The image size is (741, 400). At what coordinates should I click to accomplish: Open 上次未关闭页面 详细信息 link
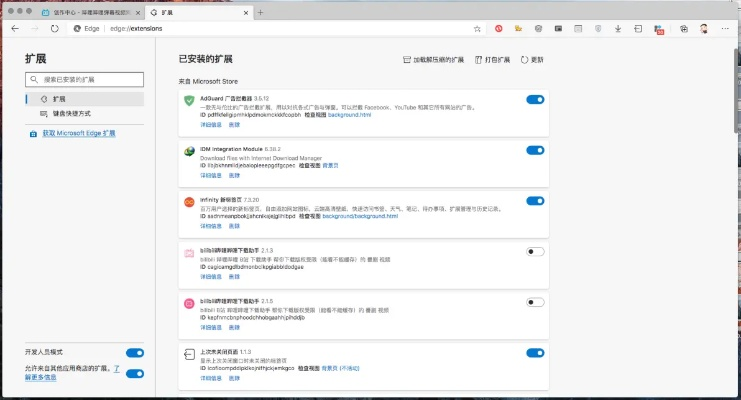(211, 378)
